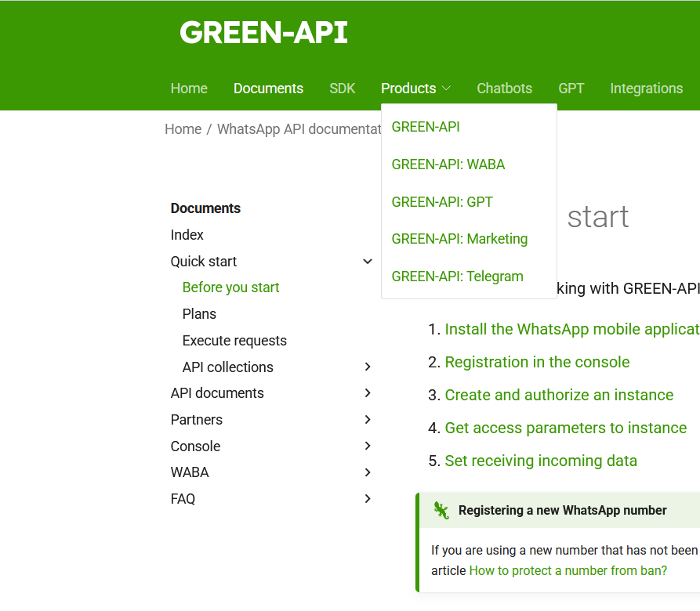700x611 pixels.
Task: Open Registration in the console link
Action: pyautogui.click(x=537, y=362)
